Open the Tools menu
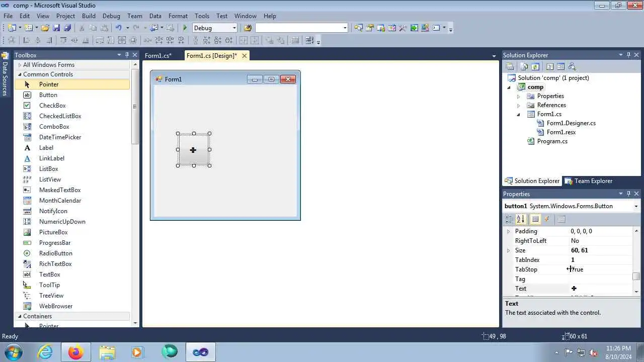Image resolution: width=644 pixels, height=362 pixels. click(x=202, y=16)
